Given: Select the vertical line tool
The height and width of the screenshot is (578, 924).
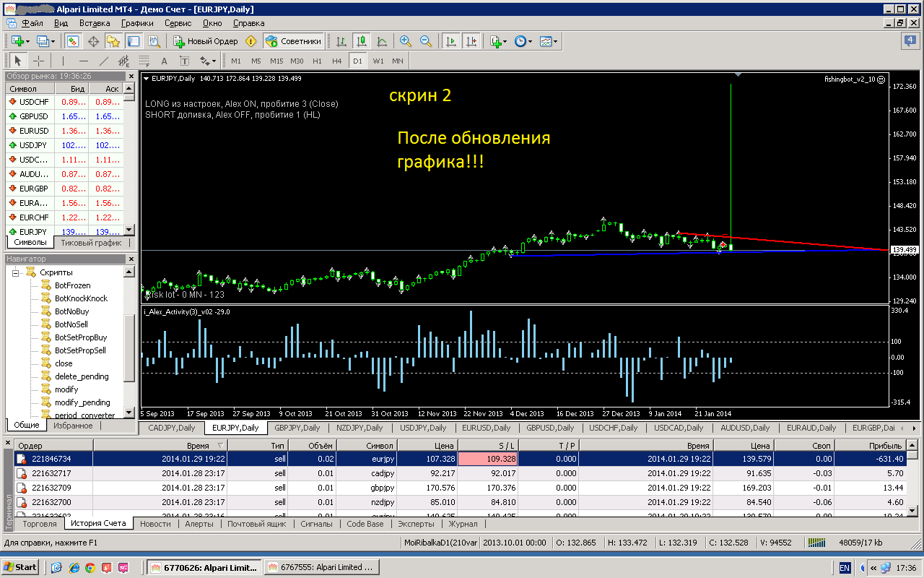Looking at the screenshot, I should click(x=64, y=61).
